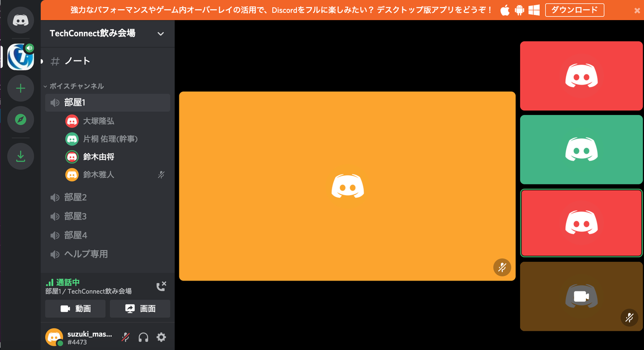Join the ヘルプ専用 voice channel

[x=86, y=254]
